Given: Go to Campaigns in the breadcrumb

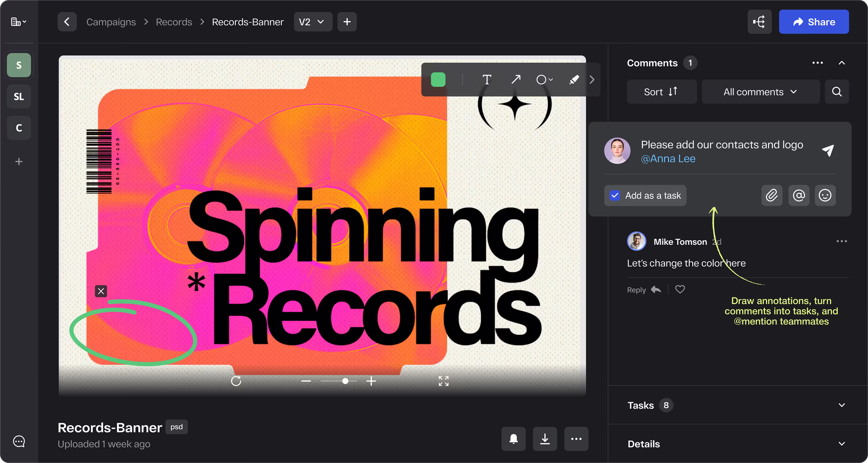Looking at the screenshot, I should [111, 22].
